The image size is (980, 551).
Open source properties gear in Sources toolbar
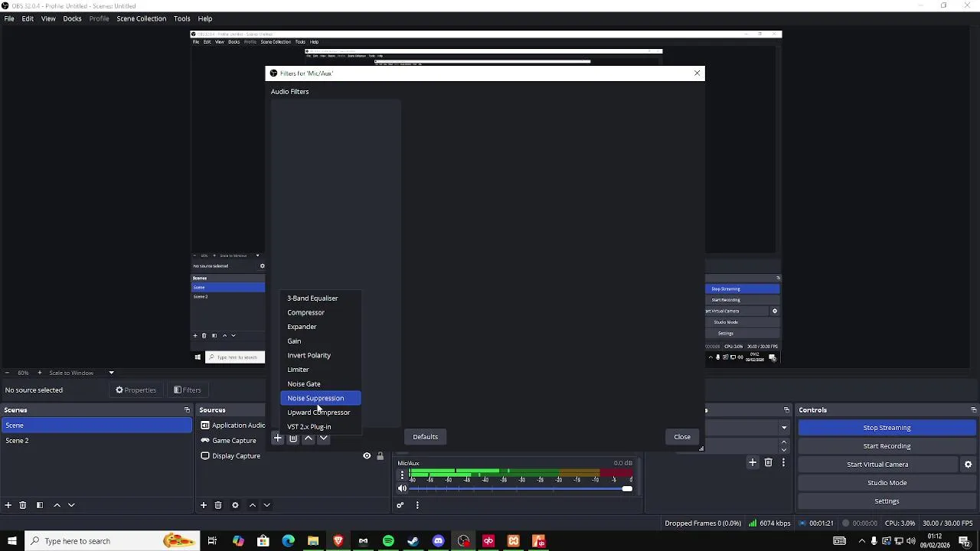click(x=235, y=505)
